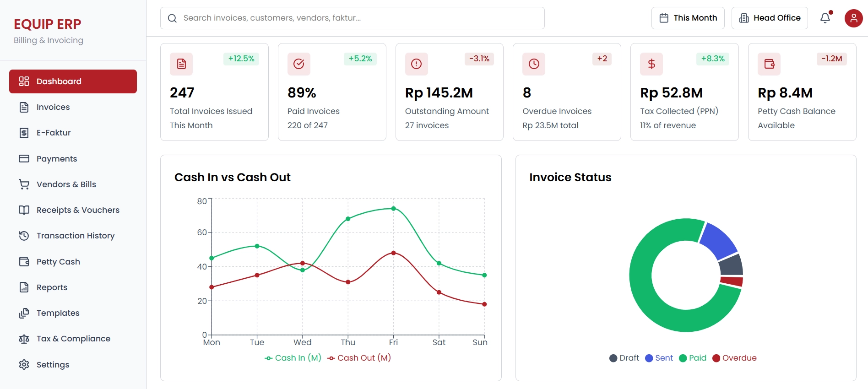
Task: Open the This Month date range selector
Action: coord(688,18)
